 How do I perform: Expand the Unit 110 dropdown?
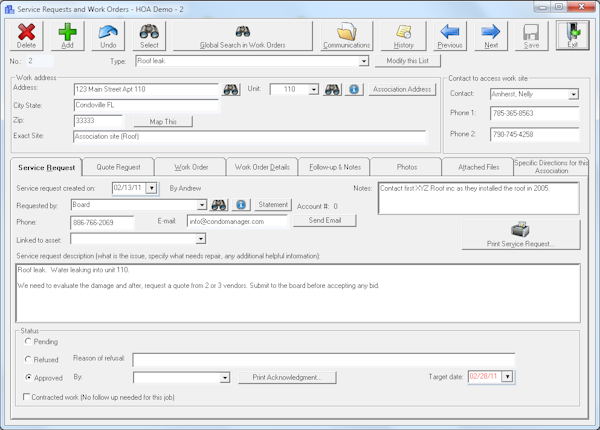point(313,90)
